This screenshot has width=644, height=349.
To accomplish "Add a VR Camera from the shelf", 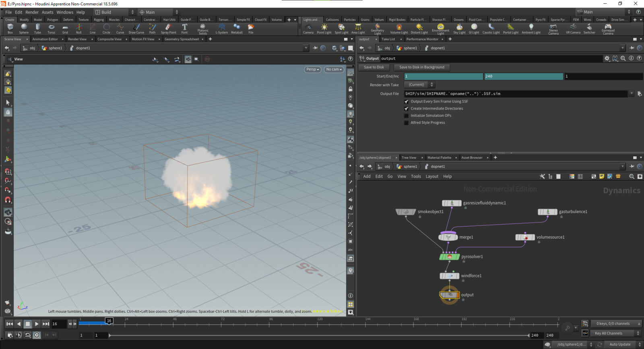I will [573, 29].
